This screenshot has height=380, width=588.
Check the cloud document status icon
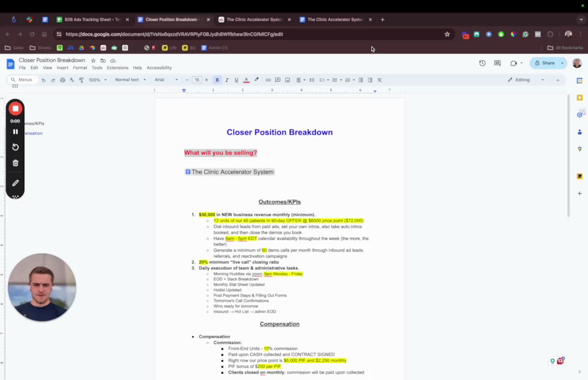(113, 60)
